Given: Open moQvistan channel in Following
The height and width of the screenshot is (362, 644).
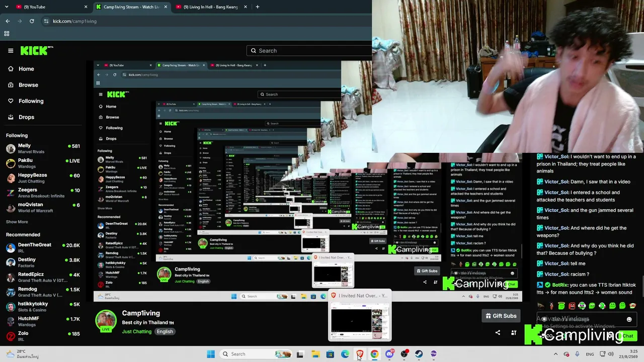Looking at the screenshot, I should pyautogui.click(x=43, y=208).
